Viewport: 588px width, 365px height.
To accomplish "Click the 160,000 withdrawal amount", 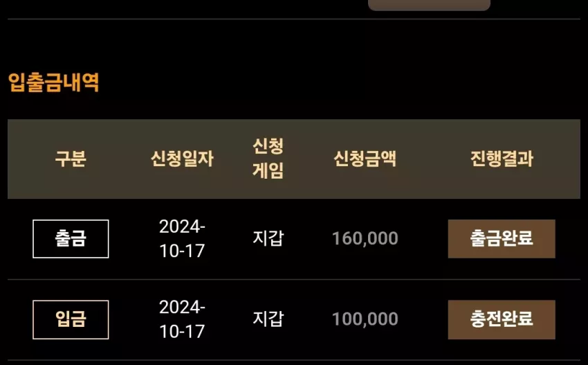I will click(x=365, y=238).
